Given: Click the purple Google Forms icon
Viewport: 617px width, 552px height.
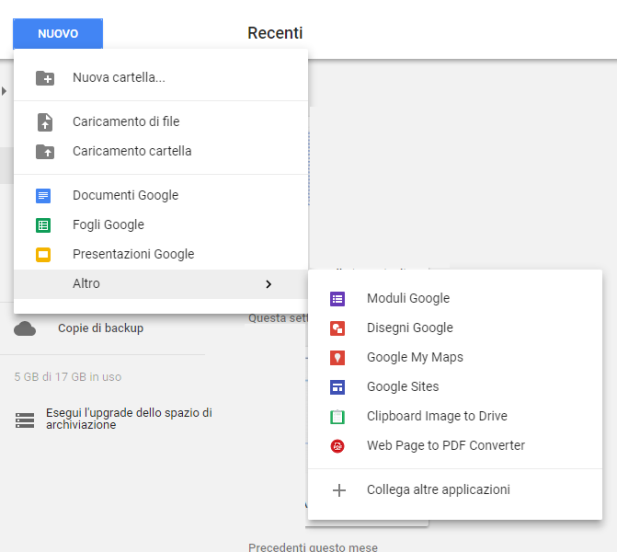Looking at the screenshot, I should [337, 299].
